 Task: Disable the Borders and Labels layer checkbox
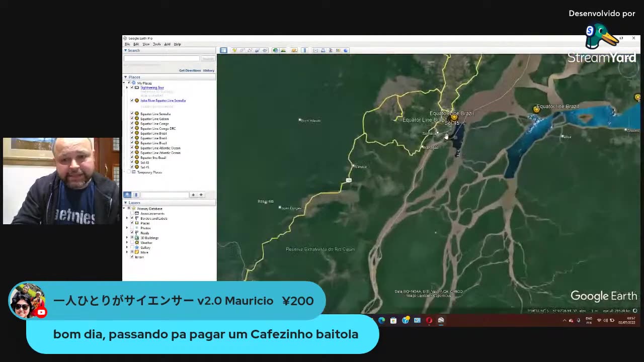[132, 218]
